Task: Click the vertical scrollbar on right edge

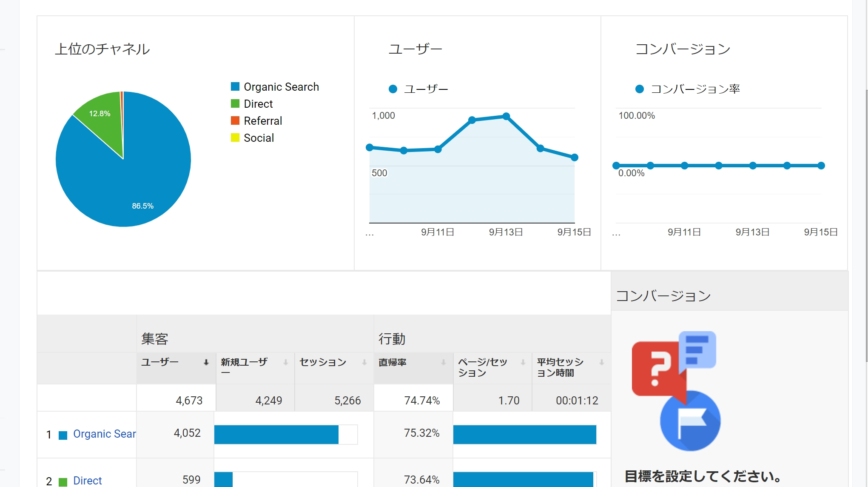Action: (x=866, y=226)
